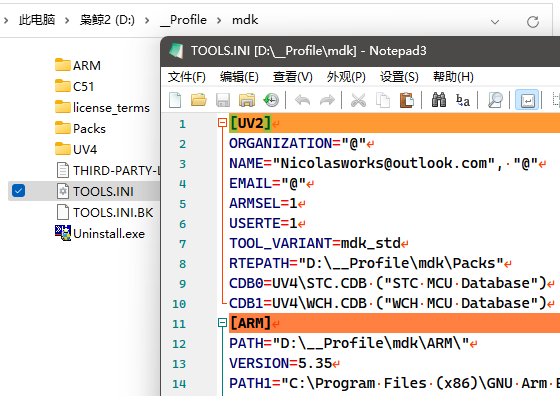Click the CDB1 WCH MCU Database line
This screenshot has height=396, width=560.
click(x=388, y=303)
